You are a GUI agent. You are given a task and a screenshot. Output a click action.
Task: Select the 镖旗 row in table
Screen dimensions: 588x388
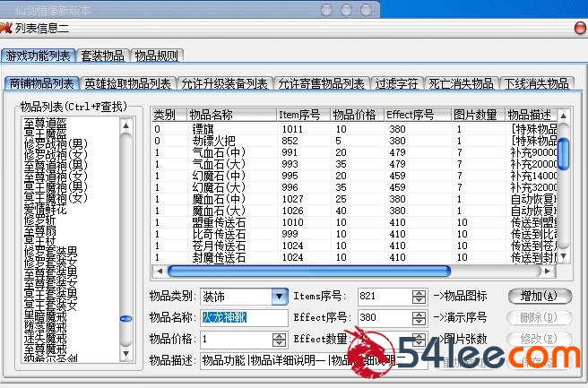pyautogui.click(x=354, y=129)
